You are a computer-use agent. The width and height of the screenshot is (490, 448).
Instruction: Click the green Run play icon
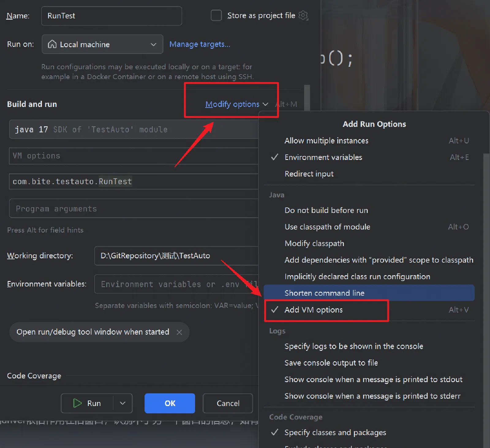tap(77, 403)
